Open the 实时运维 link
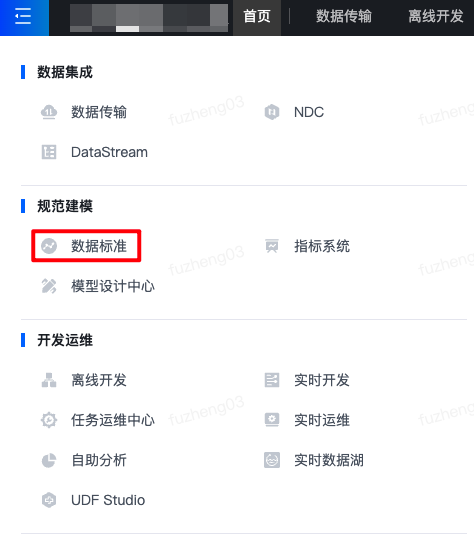This screenshot has height=536, width=474. pos(322,420)
